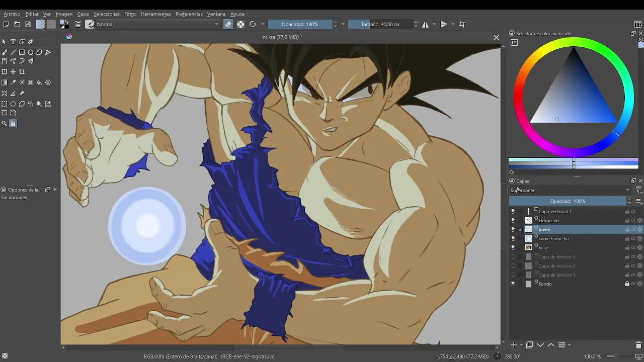Expand the layer properties dropdown arrow
Screen dimensions: 644x362
point(569,345)
